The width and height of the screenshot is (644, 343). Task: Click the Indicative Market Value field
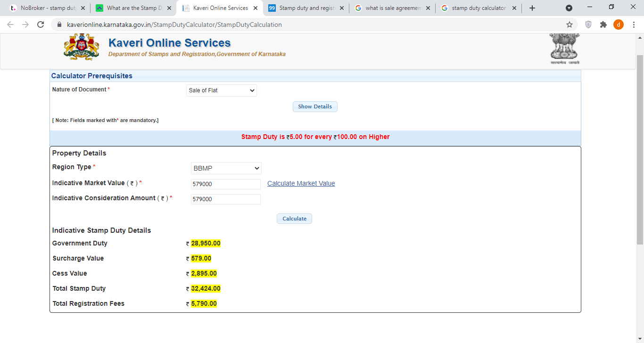[225, 184]
